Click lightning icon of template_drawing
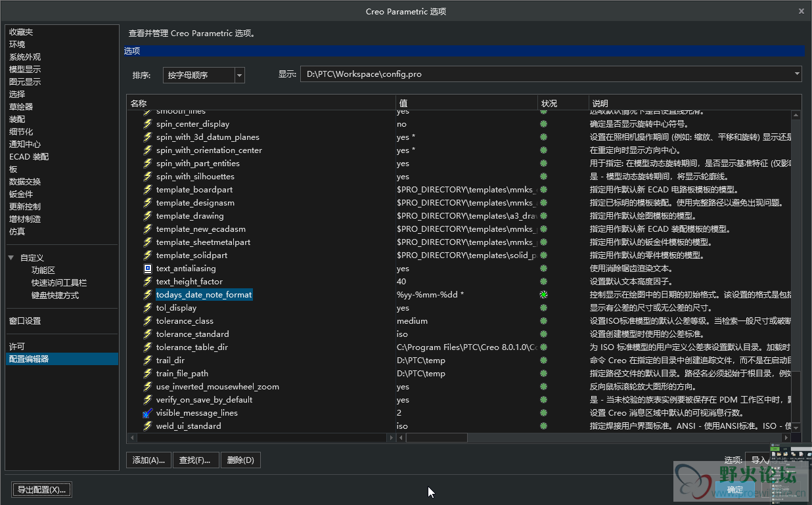The width and height of the screenshot is (812, 505). tap(148, 216)
